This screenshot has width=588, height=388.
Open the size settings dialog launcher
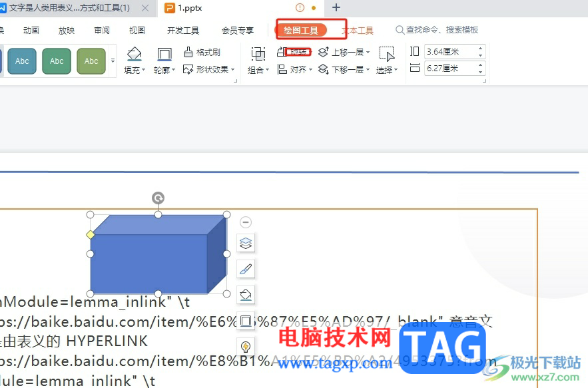pos(485,81)
